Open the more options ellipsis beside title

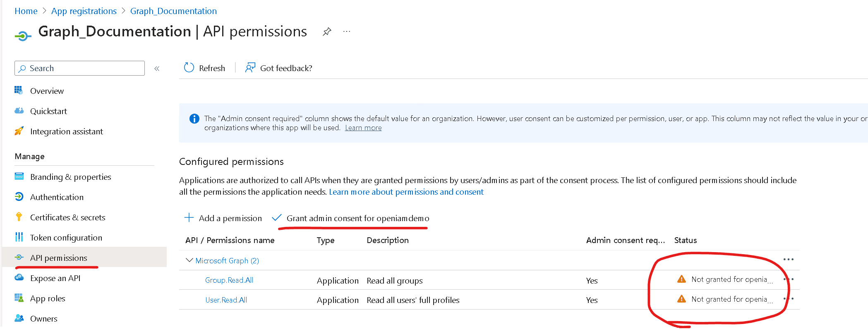347,32
